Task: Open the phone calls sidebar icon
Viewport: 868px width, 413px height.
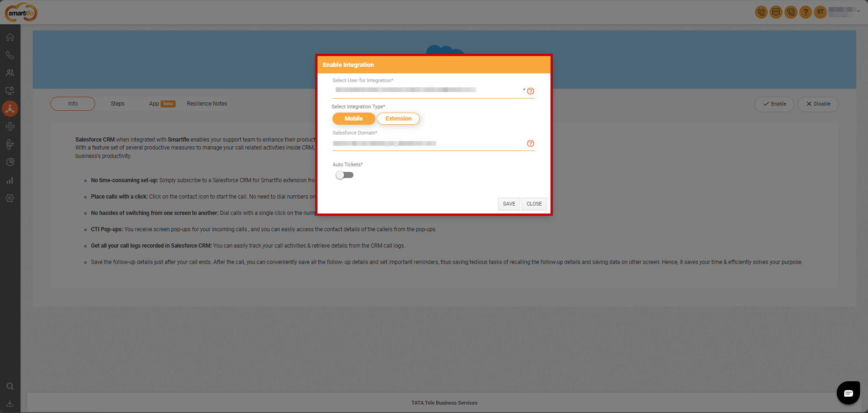Action: point(10,55)
